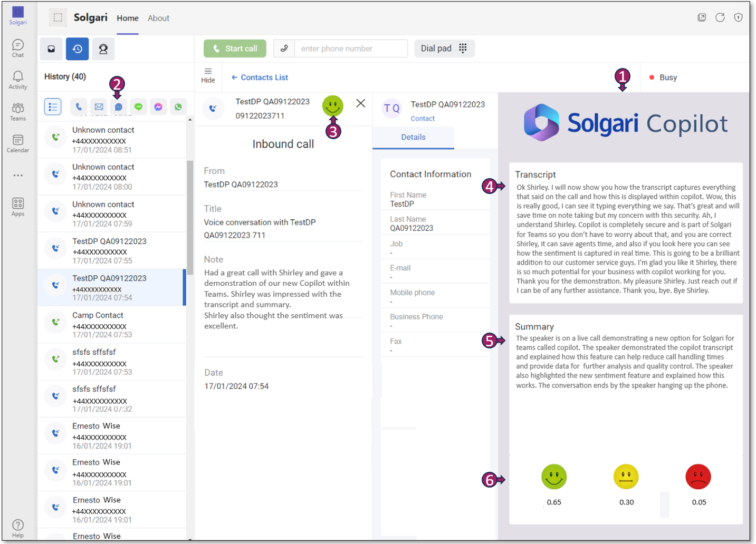Expand more apps ellipsis in Teams sidebar
The height and width of the screenshot is (544, 756).
[x=18, y=176]
